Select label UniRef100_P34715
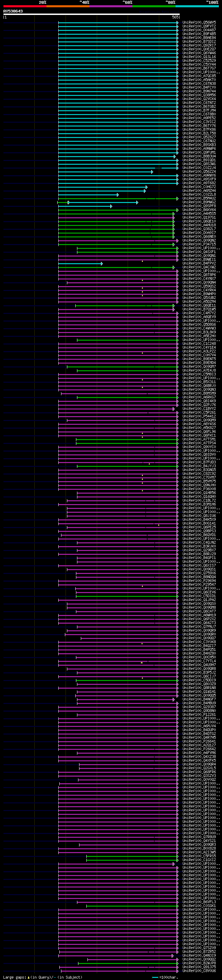 [x=199, y=244]
